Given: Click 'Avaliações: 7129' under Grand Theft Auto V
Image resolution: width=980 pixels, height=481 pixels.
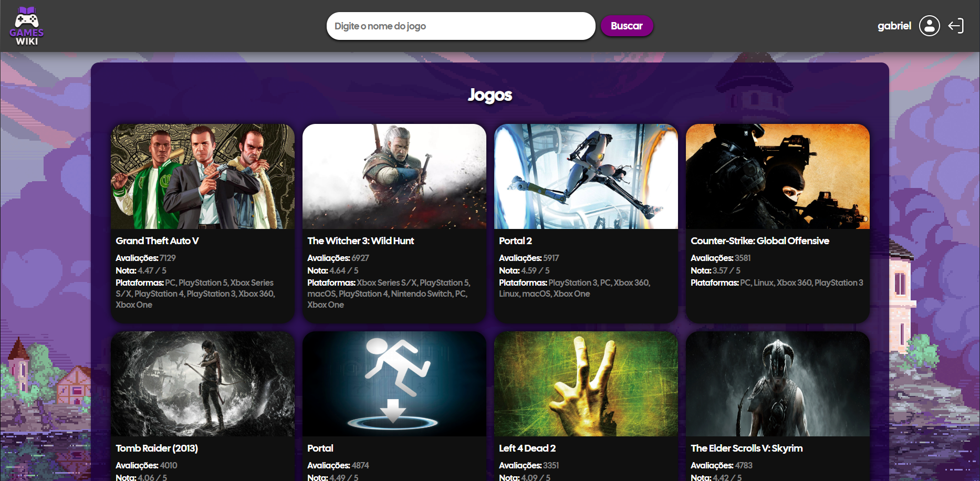Looking at the screenshot, I should click(x=145, y=258).
